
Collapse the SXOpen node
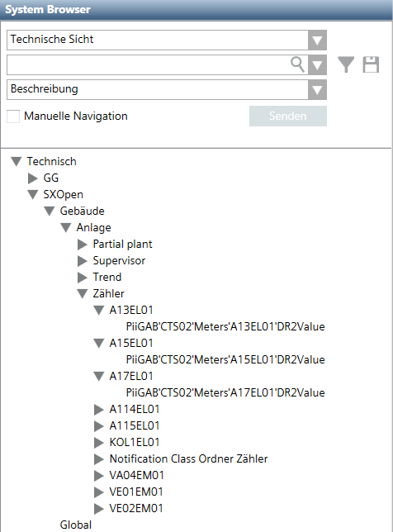(32, 195)
